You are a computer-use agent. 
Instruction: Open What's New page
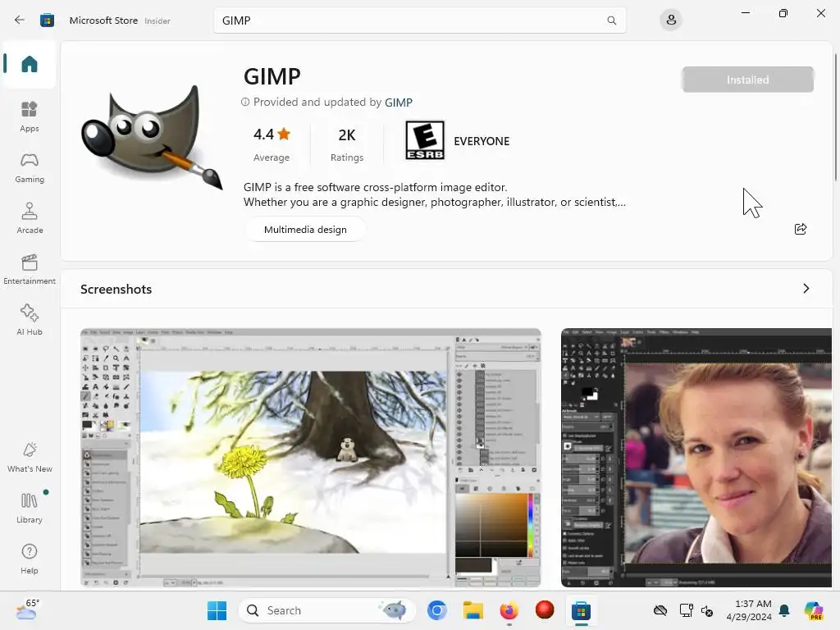click(x=30, y=457)
